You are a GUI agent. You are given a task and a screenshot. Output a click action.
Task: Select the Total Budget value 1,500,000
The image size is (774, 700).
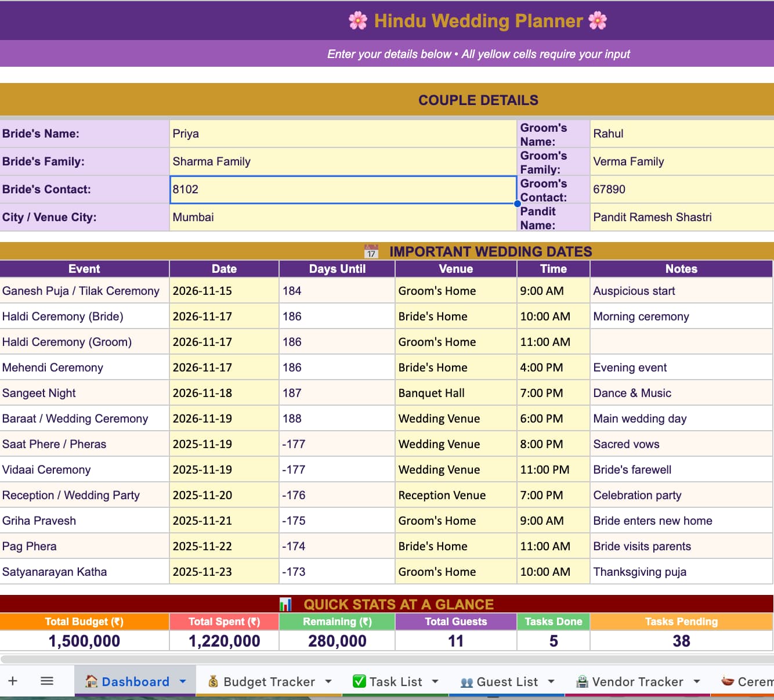tap(85, 641)
